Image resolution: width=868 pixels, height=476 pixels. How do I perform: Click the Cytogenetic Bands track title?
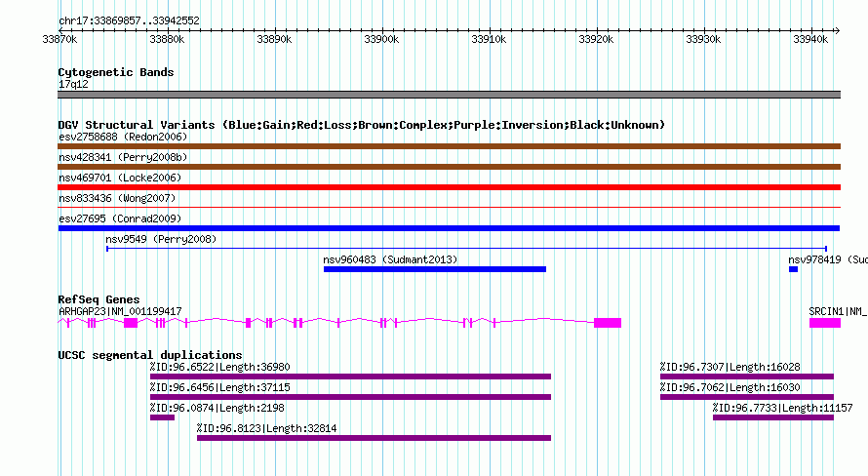click(116, 72)
